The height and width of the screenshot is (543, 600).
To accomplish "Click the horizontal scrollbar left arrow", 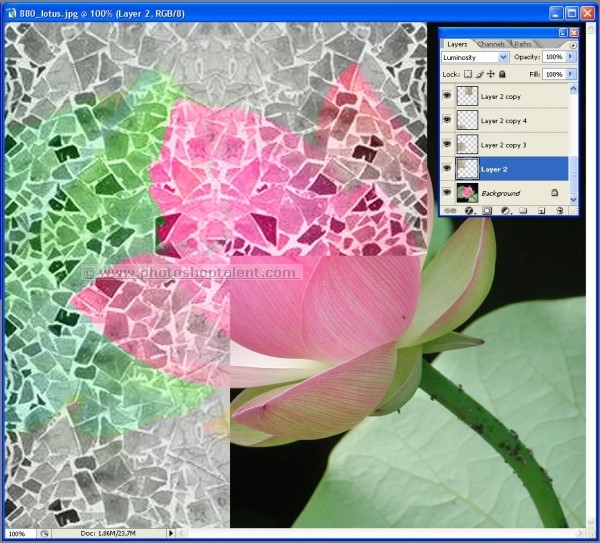I will [182, 533].
